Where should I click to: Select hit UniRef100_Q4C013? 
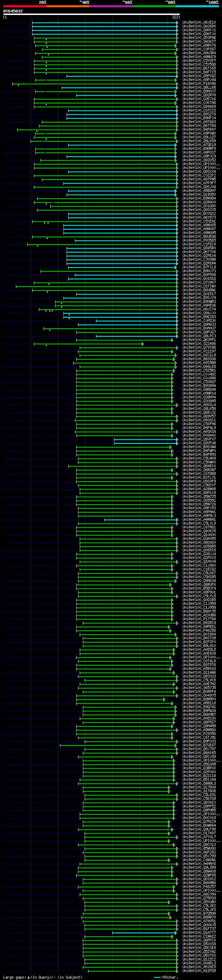click(x=199, y=844)
